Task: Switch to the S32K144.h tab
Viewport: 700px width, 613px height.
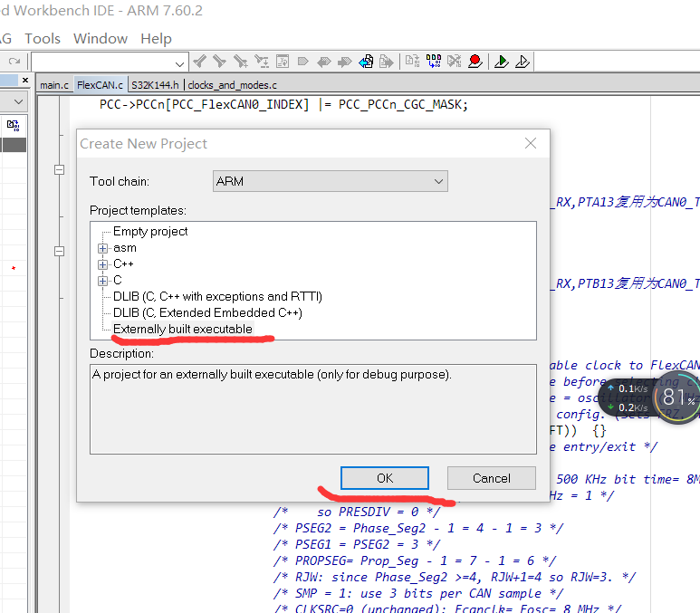Action: pyautogui.click(x=155, y=85)
